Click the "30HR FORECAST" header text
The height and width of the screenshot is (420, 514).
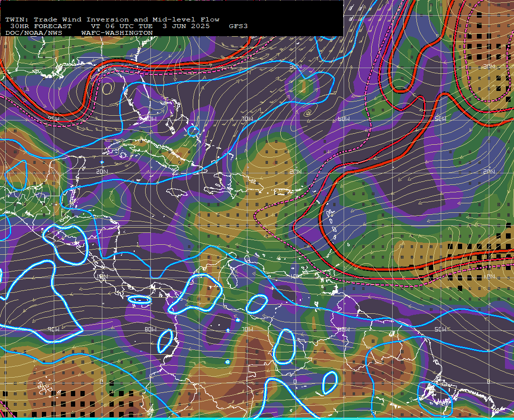[40, 26]
